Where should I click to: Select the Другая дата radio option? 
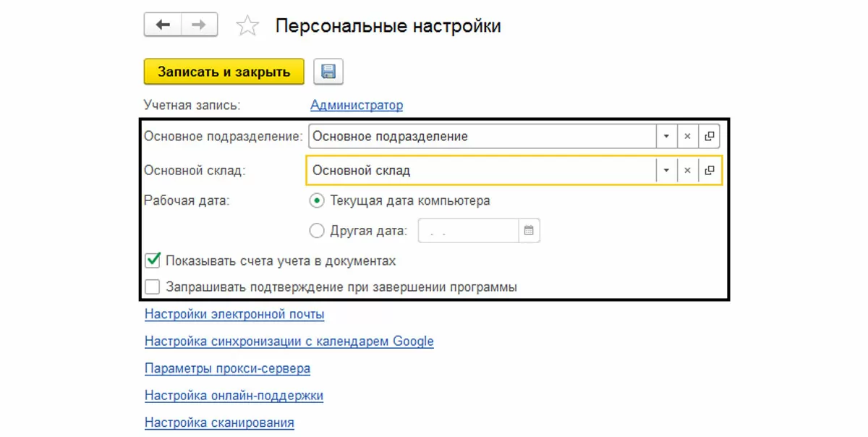pyautogui.click(x=316, y=231)
